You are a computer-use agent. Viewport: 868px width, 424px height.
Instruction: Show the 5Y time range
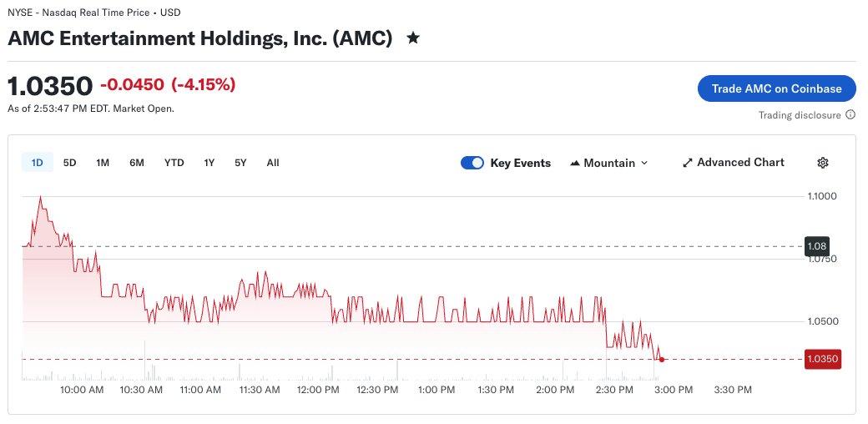240,163
